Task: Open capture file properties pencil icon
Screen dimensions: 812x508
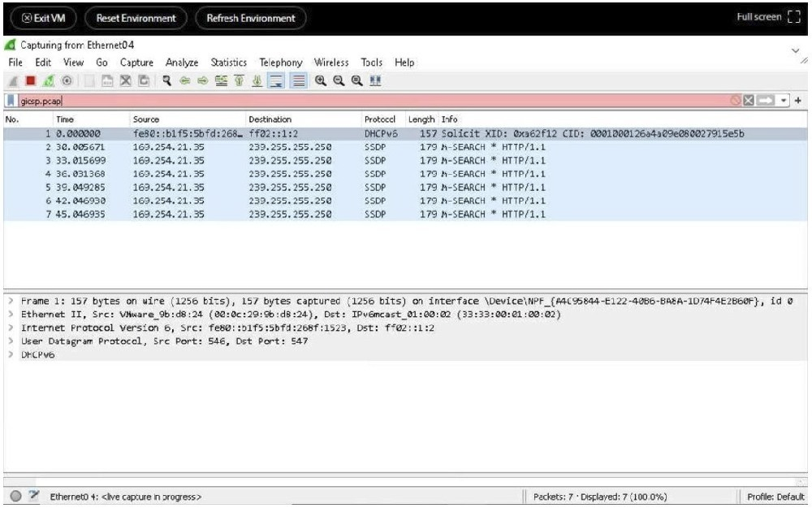Action: click(34, 496)
